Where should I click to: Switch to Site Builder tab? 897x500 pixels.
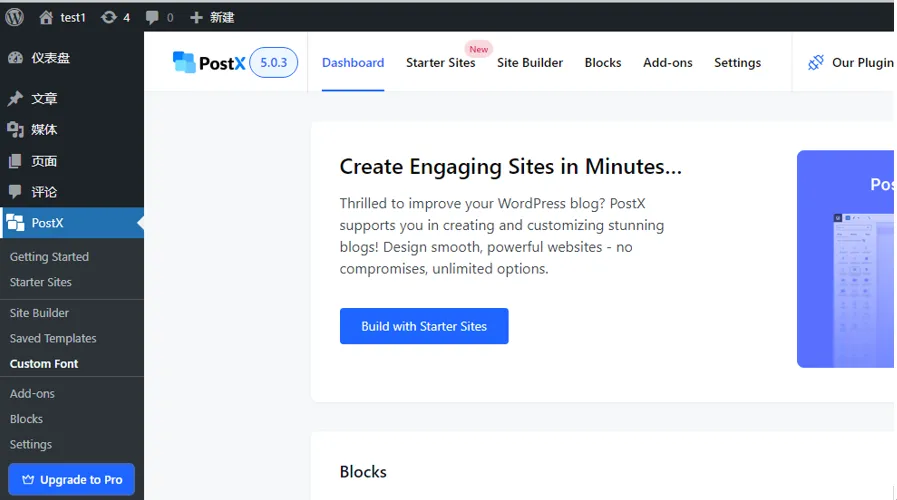click(530, 62)
